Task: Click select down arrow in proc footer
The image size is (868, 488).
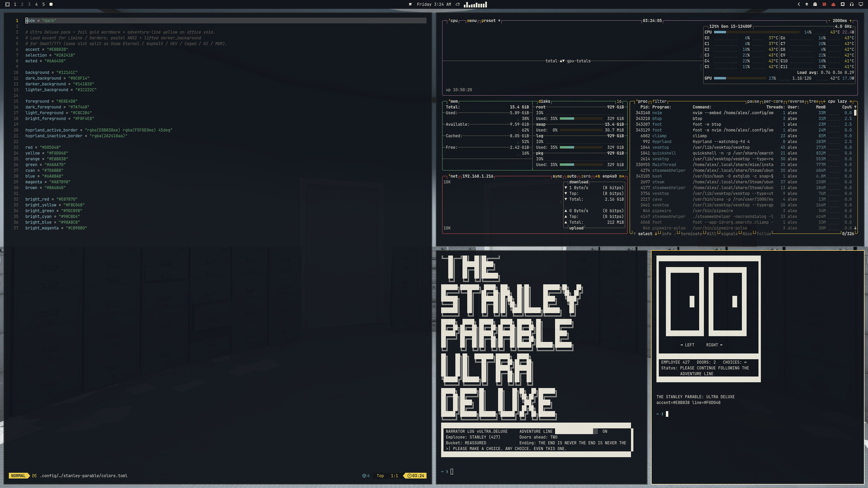Action: [x=656, y=234]
